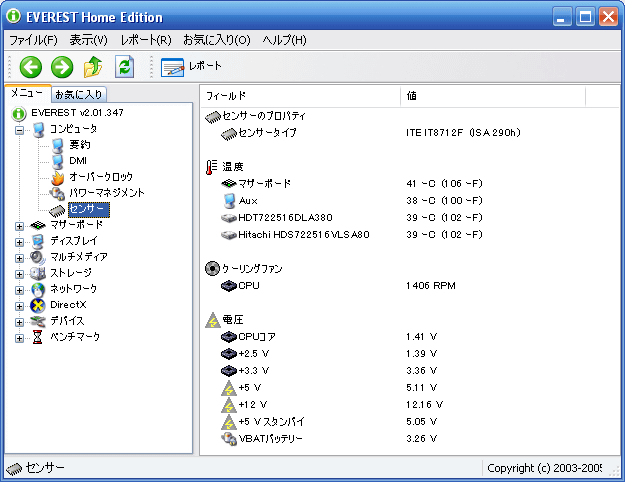Click the センサーのプロパティ chip icon
The height and width of the screenshot is (482, 625).
(213, 117)
